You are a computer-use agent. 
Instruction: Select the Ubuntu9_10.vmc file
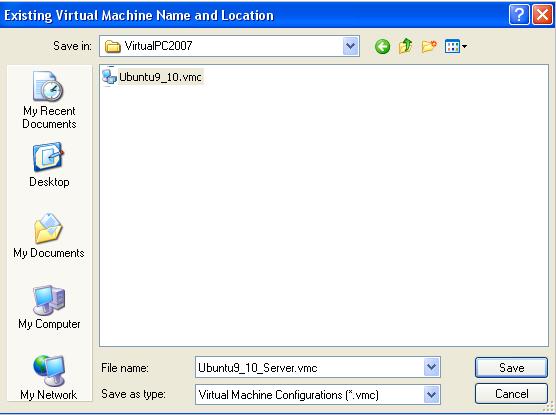point(152,77)
